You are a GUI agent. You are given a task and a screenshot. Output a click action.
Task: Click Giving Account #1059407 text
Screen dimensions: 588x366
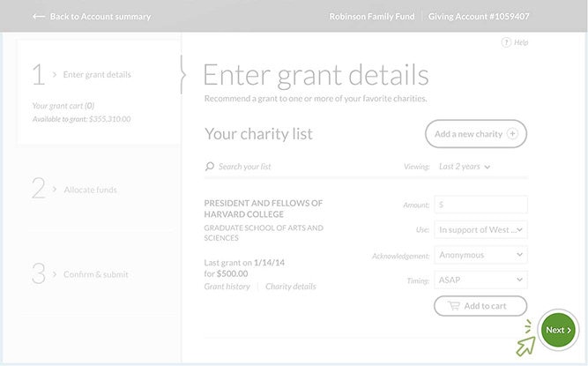click(479, 17)
